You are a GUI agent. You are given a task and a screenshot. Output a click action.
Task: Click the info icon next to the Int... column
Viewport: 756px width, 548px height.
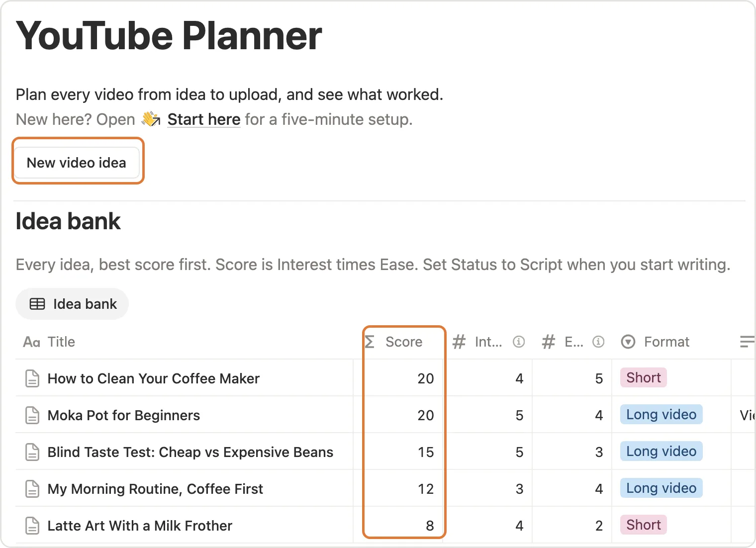519,342
